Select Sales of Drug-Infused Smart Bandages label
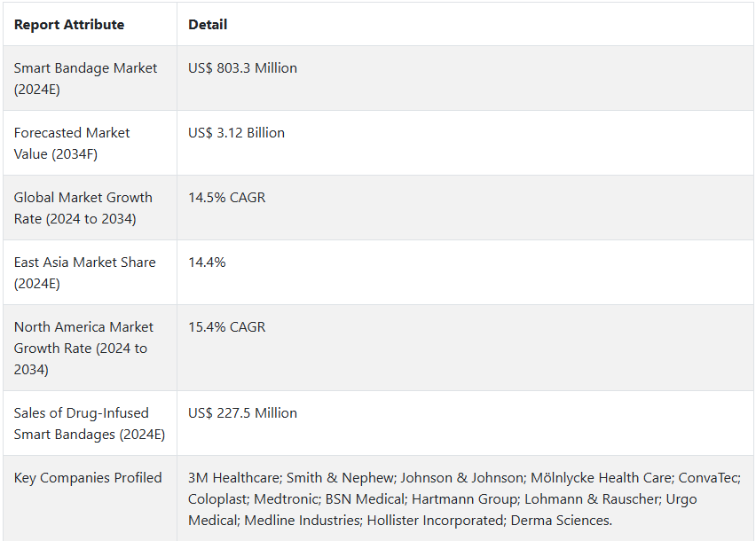The height and width of the screenshot is (541, 756). point(90,423)
